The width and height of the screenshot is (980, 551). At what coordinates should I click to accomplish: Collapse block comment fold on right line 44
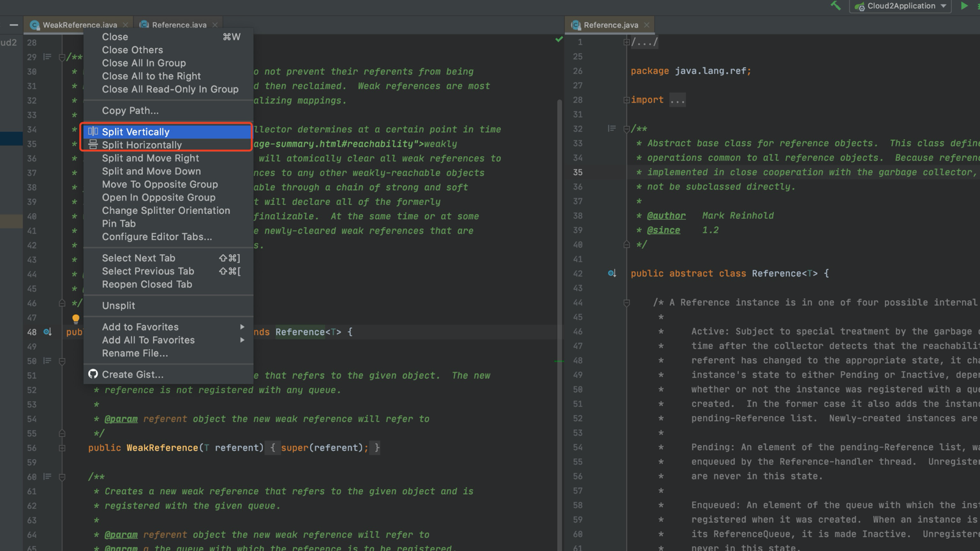tap(627, 303)
